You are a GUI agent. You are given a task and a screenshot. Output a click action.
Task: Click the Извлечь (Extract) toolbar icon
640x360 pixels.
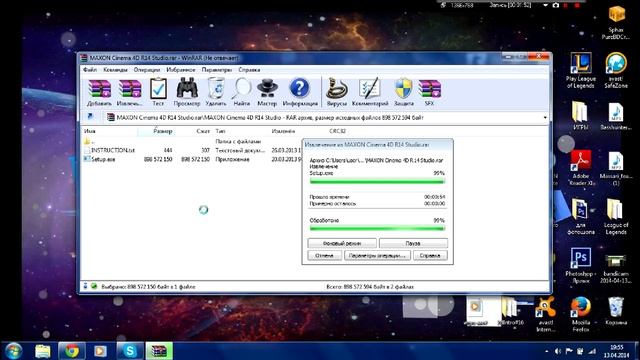pos(129,93)
